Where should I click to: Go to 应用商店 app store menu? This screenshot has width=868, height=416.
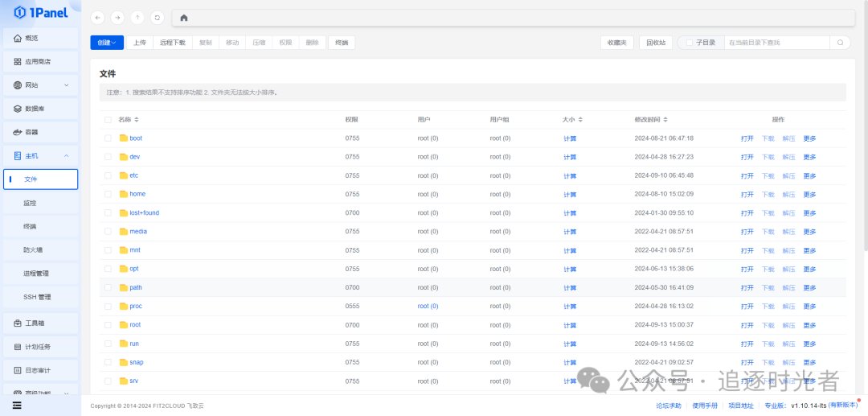(37, 62)
